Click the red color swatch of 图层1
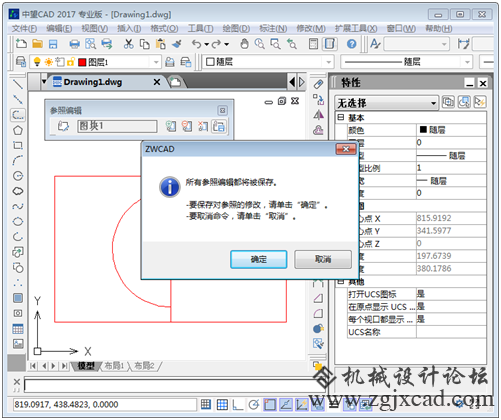 tap(82, 62)
